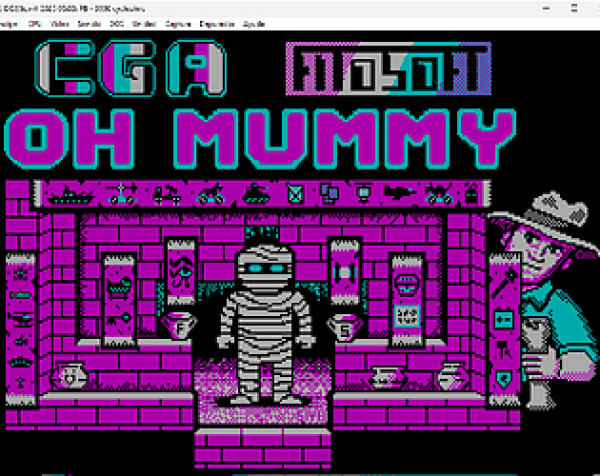Click the battery icon on the right pillar

click(504, 319)
